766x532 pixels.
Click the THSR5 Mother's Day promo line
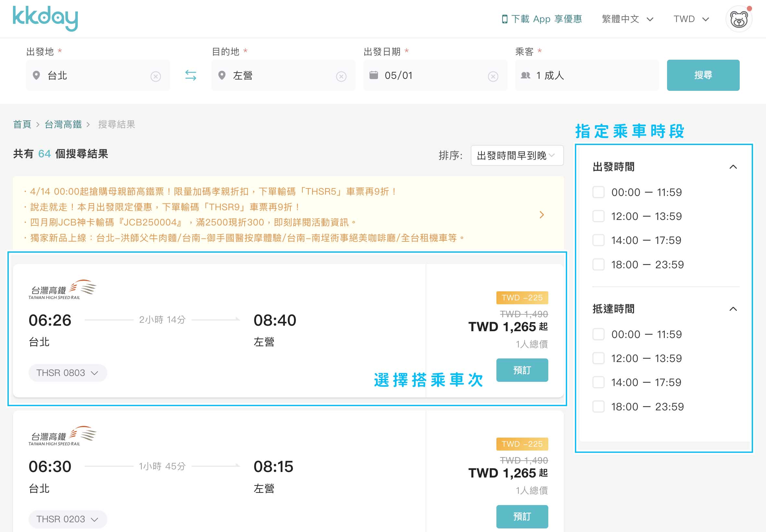211,191
